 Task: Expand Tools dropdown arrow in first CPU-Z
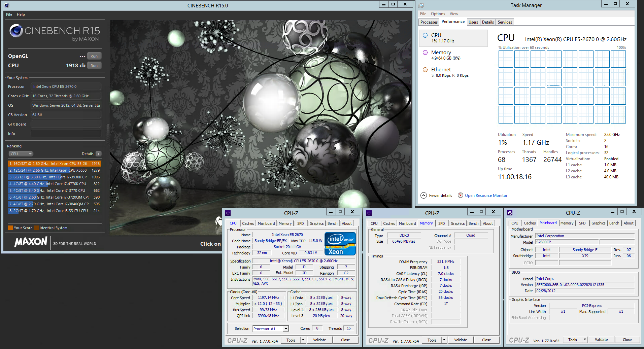[x=303, y=340]
